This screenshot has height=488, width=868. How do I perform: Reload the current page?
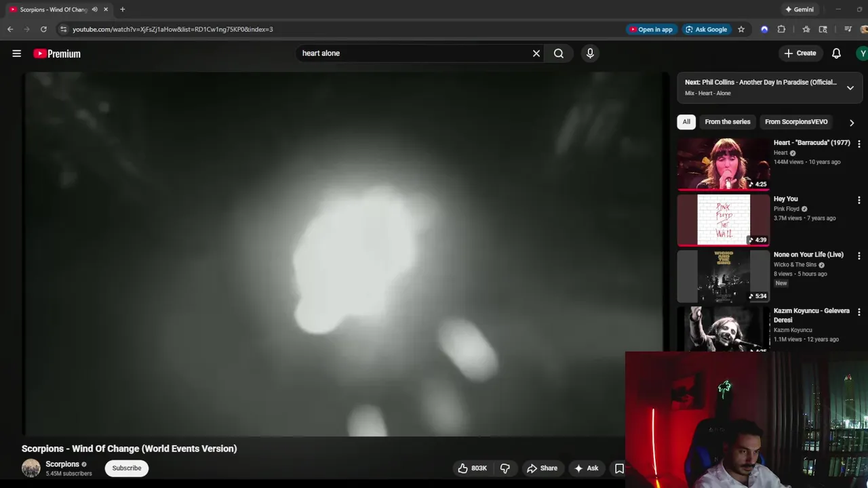point(43,29)
